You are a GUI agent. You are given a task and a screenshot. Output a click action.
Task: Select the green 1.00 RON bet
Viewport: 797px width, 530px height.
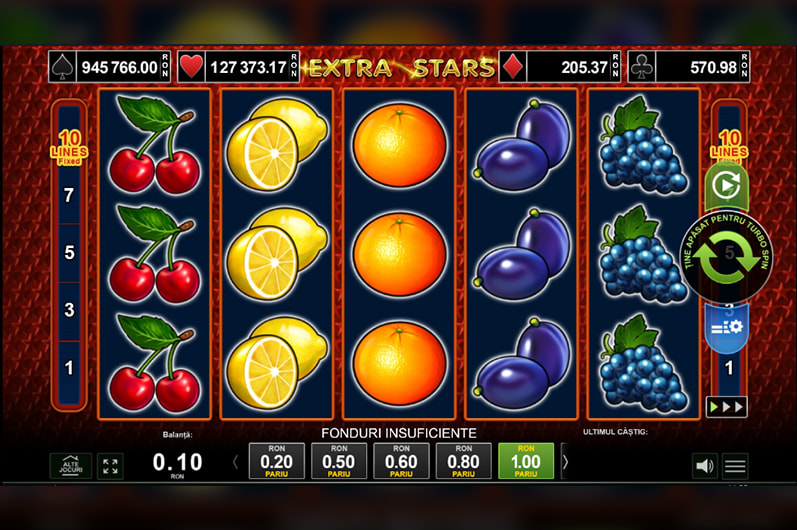526,461
